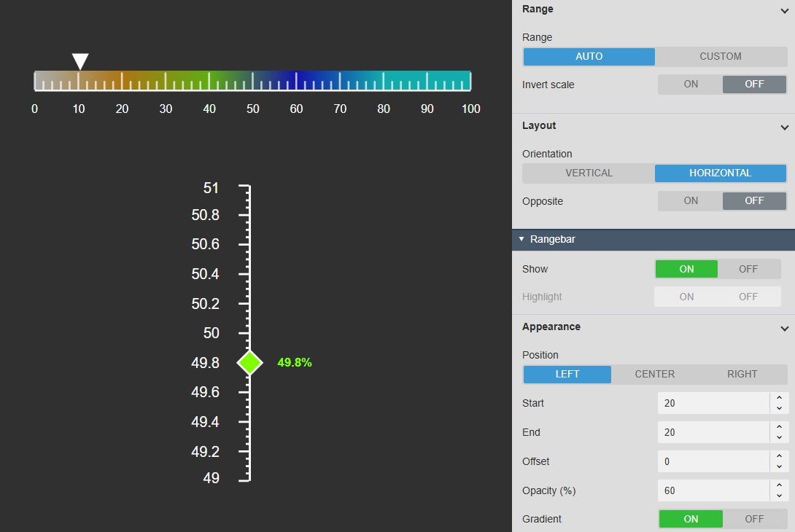Collapse the Layout section chevron
The width and height of the screenshot is (795, 532).
click(x=784, y=128)
